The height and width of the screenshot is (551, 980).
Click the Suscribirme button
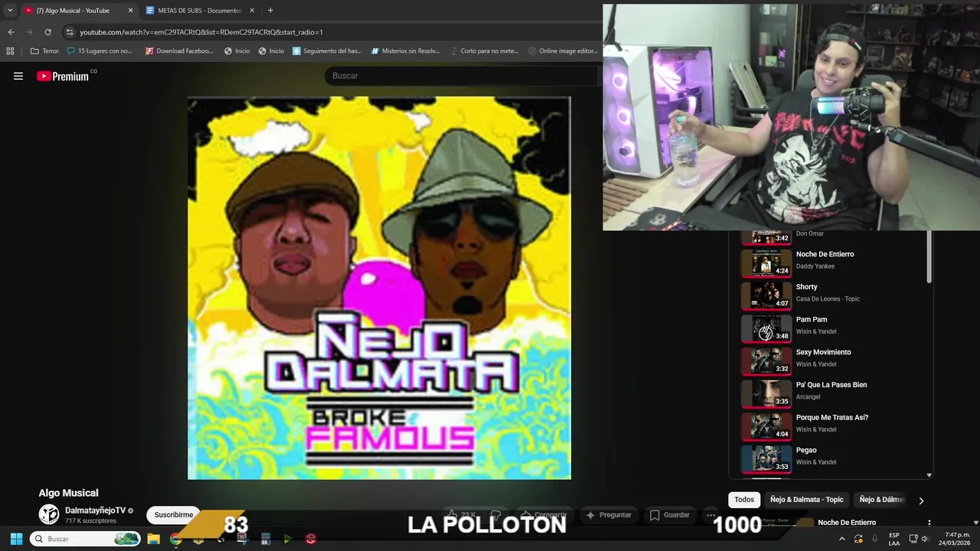point(174,515)
